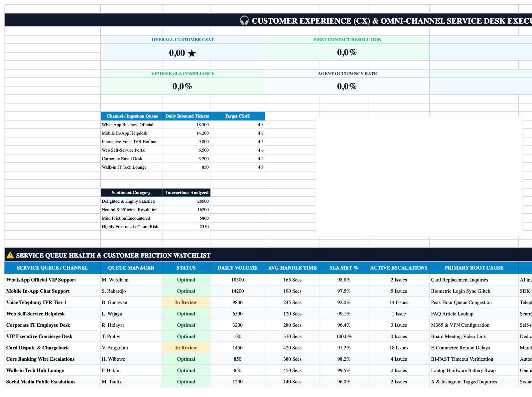Select the Mobile In-App Helpdesk cell
This screenshot has height=397, width=532.
click(131, 133)
